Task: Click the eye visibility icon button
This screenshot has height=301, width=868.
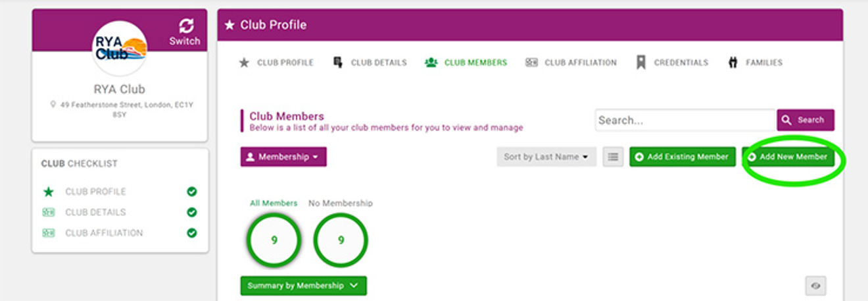Action: pos(815,286)
